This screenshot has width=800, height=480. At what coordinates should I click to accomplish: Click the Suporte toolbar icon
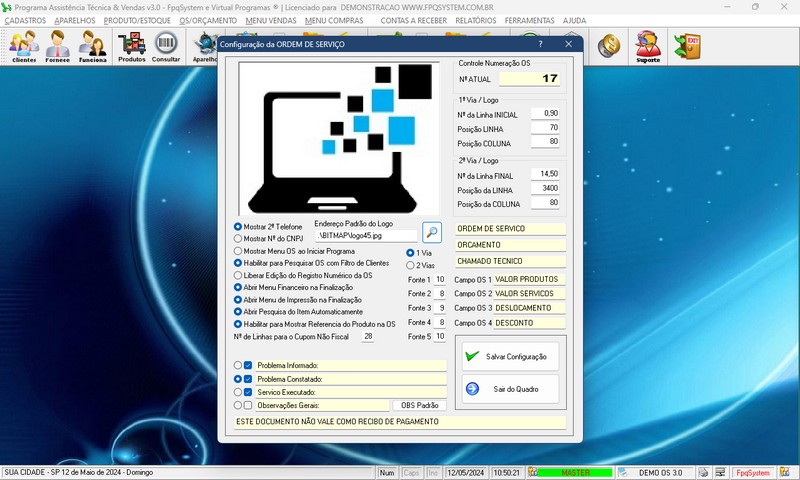click(648, 46)
